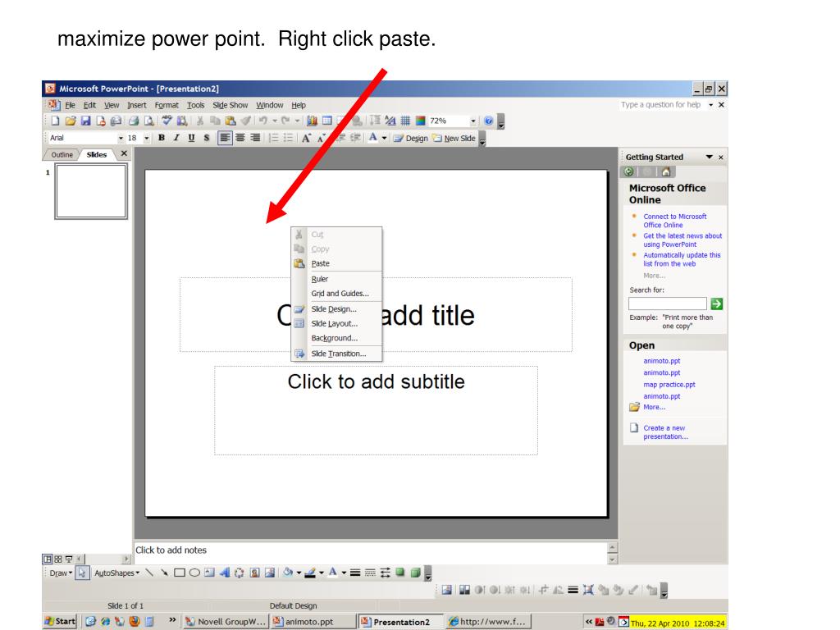This screenshot has width=840, height=630.
Task: Select the Oval drawing tool
Action: point(194,573)
